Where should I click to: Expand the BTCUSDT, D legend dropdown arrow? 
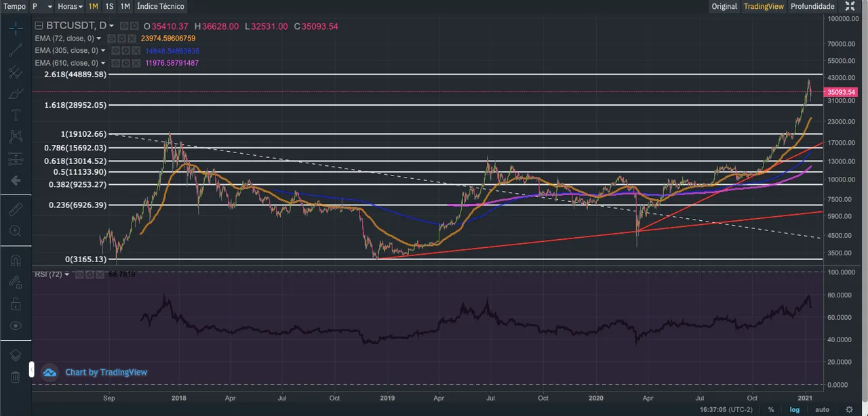coord(112,26)
